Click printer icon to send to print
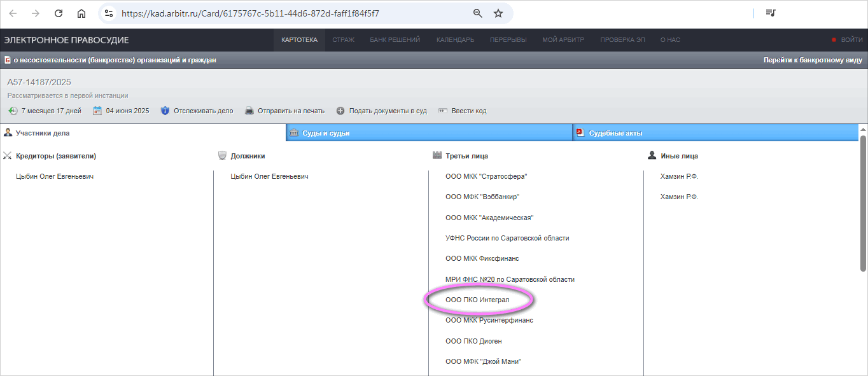The height and width of the screenshot is (376, 868). (x=249, y=111)
